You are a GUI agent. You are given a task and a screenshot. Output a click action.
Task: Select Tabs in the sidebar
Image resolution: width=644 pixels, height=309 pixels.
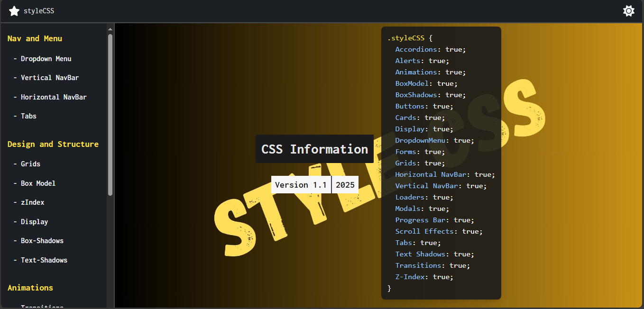(28, 116)
